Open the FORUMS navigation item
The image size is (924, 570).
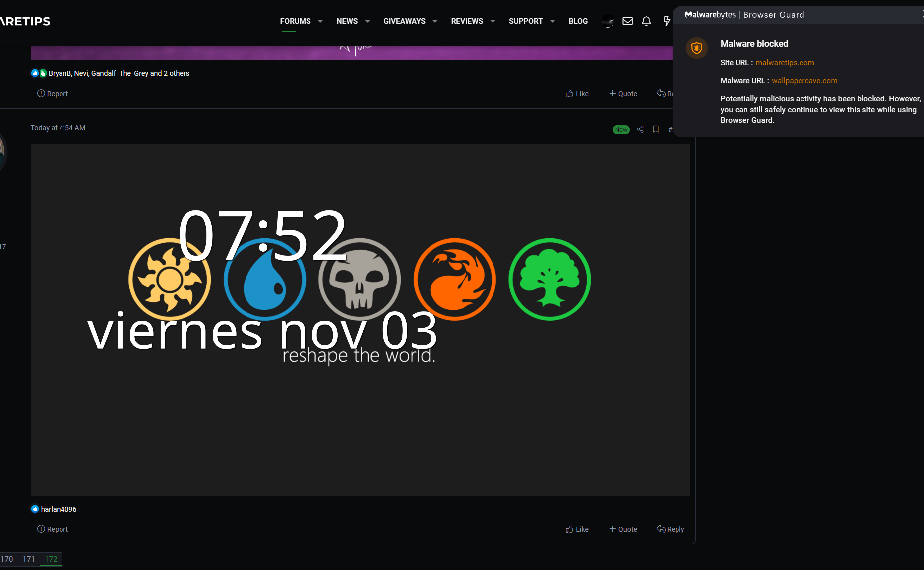point(295,21)
